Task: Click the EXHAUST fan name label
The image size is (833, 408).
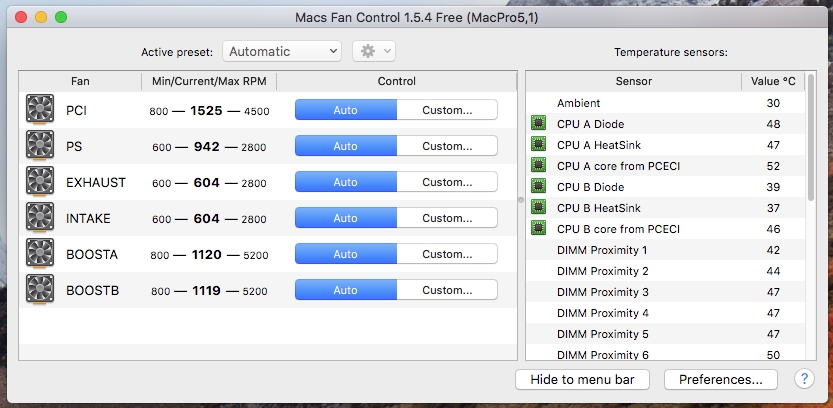Action: (x=96, y=182)
